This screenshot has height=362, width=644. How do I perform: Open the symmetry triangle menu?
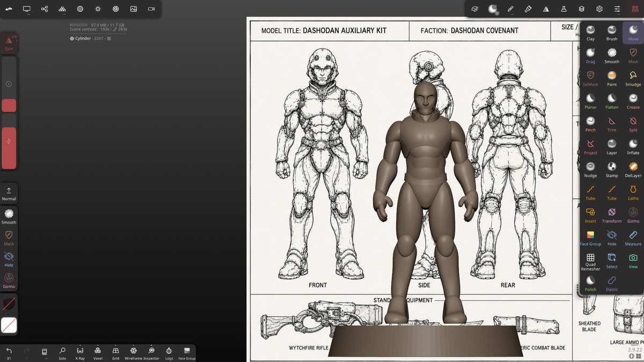click(x=546, y=9)
